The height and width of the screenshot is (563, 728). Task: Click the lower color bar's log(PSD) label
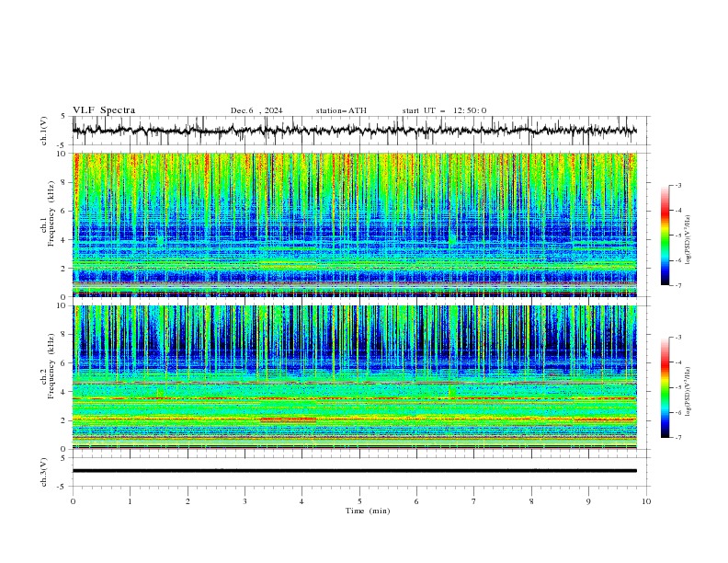(688, 392)
